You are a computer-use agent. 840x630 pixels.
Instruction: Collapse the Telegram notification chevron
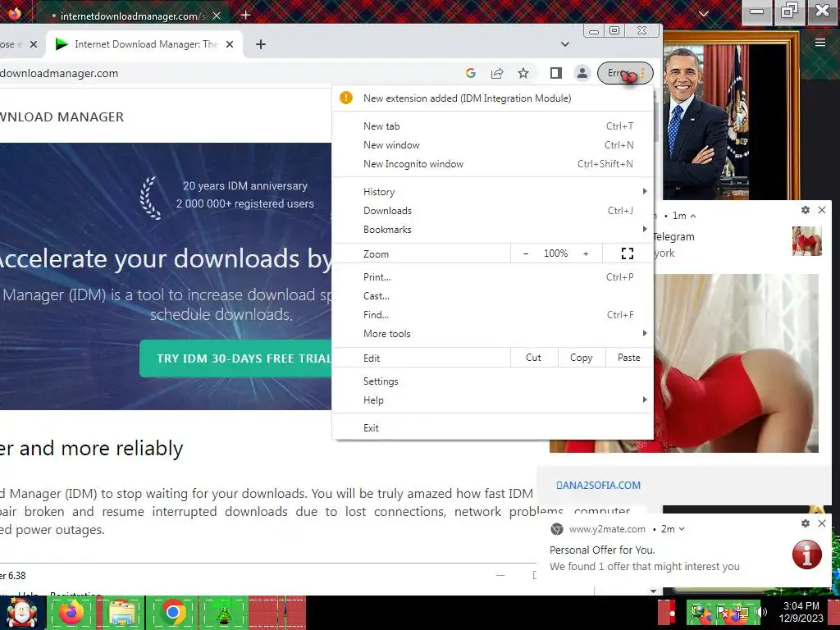pyautogui.click(x=692, y=216)
